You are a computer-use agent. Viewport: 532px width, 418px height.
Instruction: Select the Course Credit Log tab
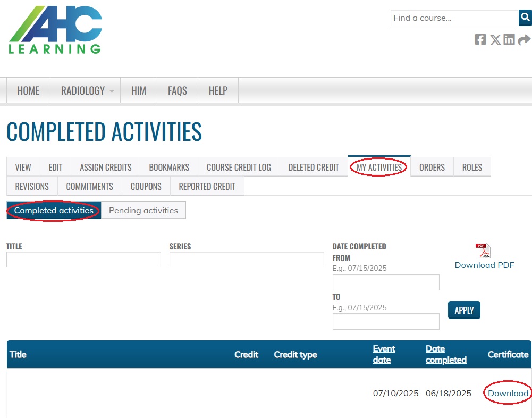pos(239,168)
